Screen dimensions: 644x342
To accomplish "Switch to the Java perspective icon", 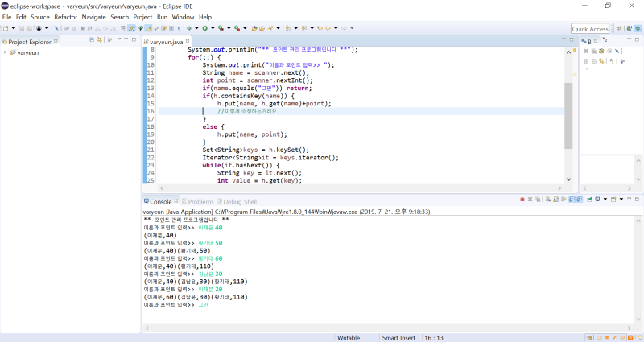I will click(630, 28).
